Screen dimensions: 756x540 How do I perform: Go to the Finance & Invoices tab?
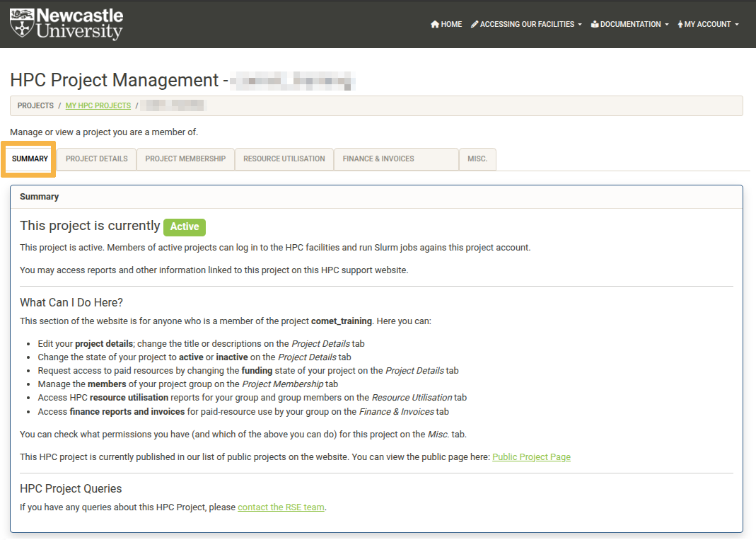click(x=378, y=159)
